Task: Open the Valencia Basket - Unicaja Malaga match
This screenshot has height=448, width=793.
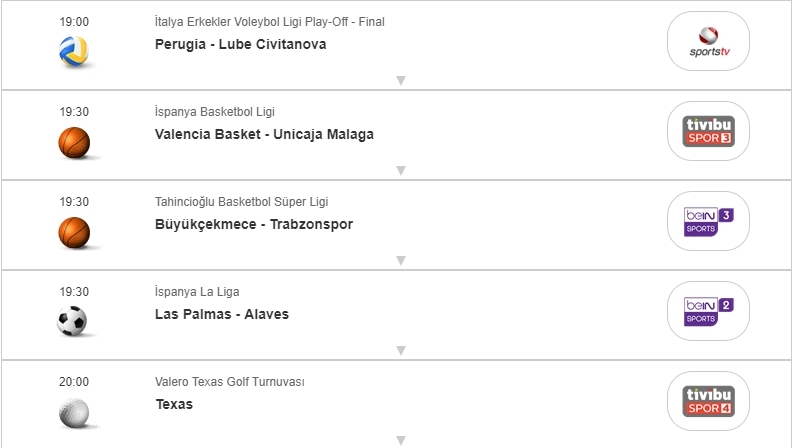Action: [264, 134]
